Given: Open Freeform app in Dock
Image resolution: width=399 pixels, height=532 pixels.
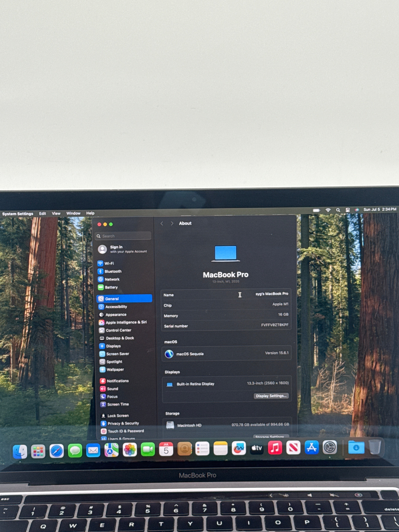Looking at the screenshot, I should click(x=239, y=448).
